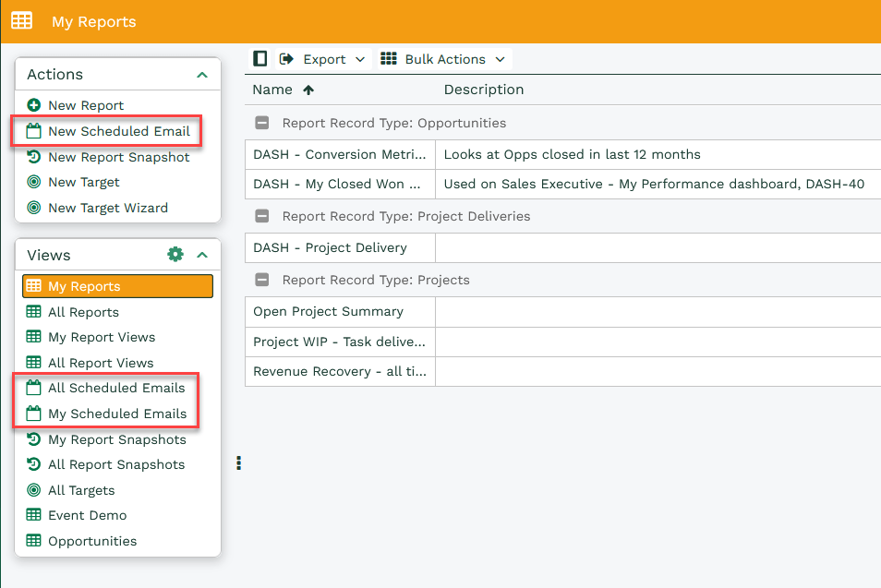Click the grid icon in orange header

pyautogui.click(x=22, y=21)
